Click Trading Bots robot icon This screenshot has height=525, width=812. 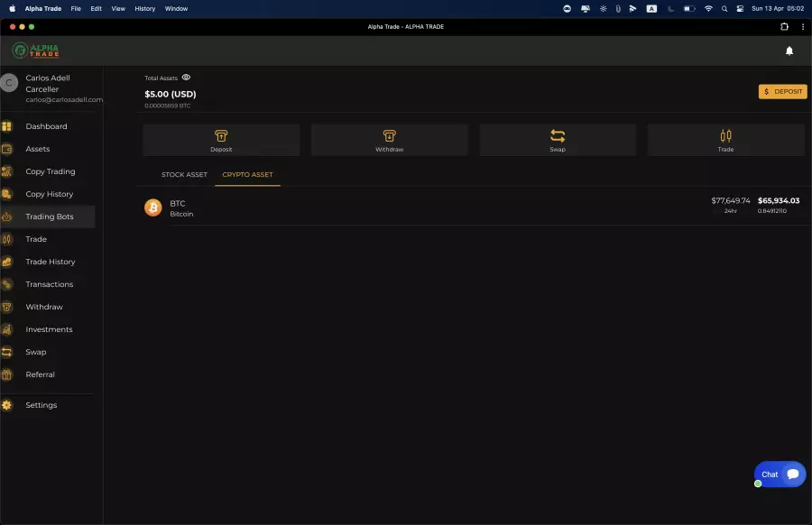tap(6, 216)
